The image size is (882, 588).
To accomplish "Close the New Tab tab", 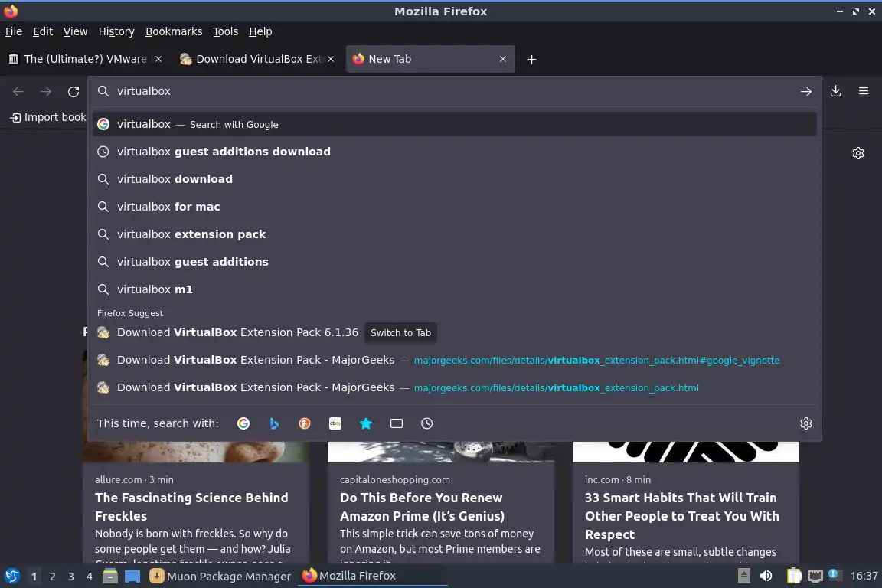I will pyautogui.click(x=503, y=59).
